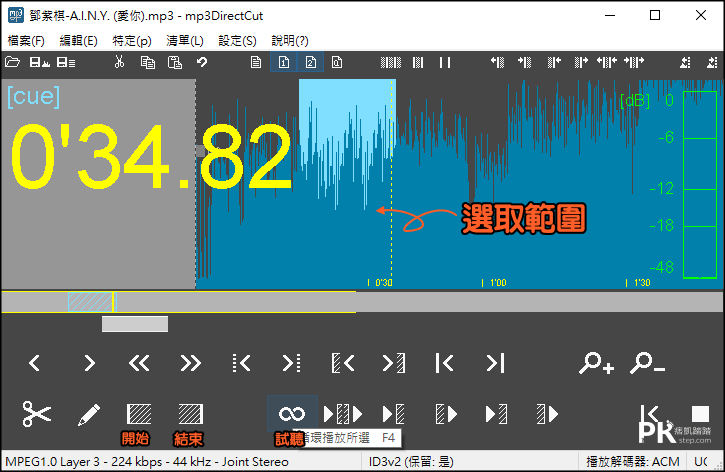The image size is (725, 472).
Task: Open the 特定(p) menu
Action: click(132, 41)
